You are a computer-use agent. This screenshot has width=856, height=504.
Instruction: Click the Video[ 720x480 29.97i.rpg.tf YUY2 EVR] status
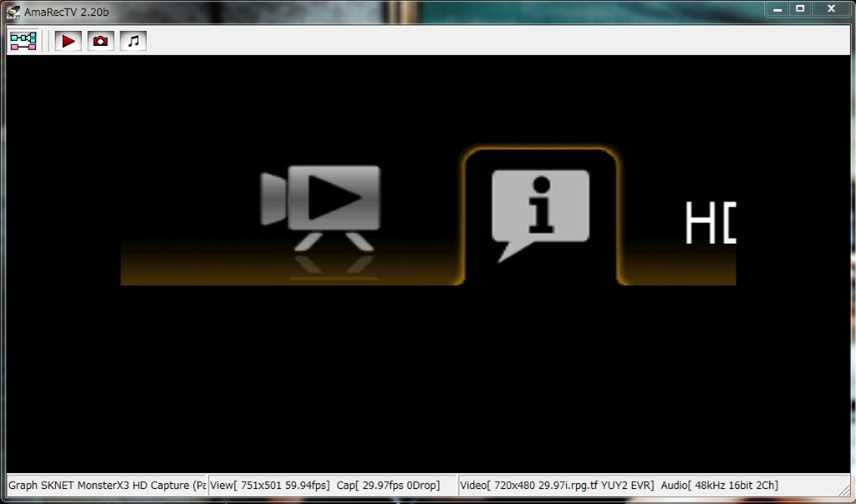pyautogui.click(x=557, y=485)
